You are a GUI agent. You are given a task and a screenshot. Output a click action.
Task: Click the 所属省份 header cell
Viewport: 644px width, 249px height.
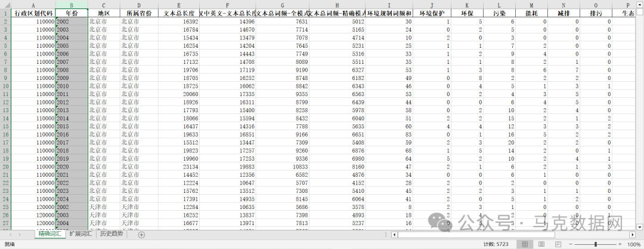click(139, 13)
